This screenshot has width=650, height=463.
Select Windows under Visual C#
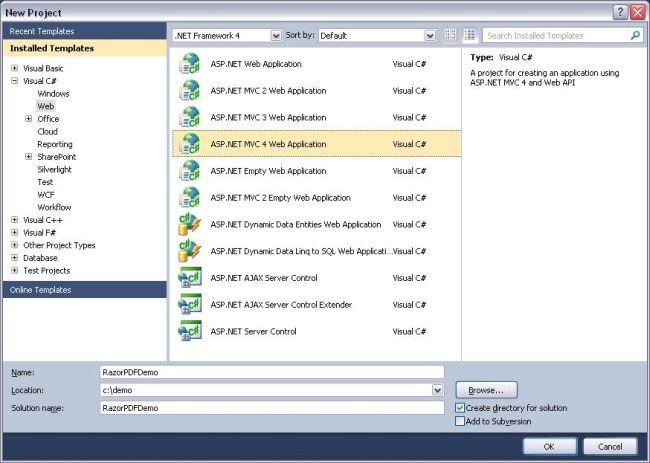click(x=53, y=94)
